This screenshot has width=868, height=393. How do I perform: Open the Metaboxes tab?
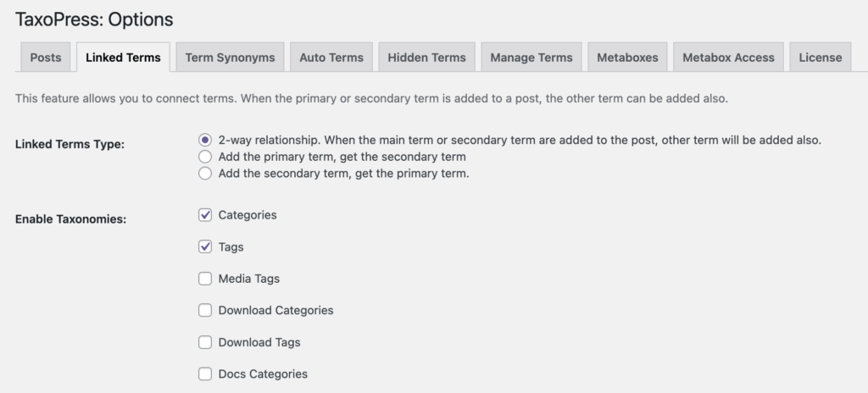point(626,58)
